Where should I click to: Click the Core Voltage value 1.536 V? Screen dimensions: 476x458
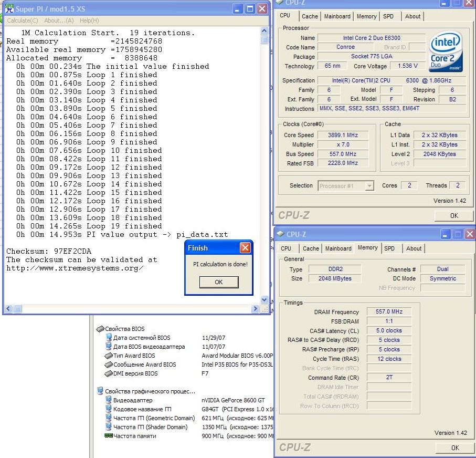point(408,66)
